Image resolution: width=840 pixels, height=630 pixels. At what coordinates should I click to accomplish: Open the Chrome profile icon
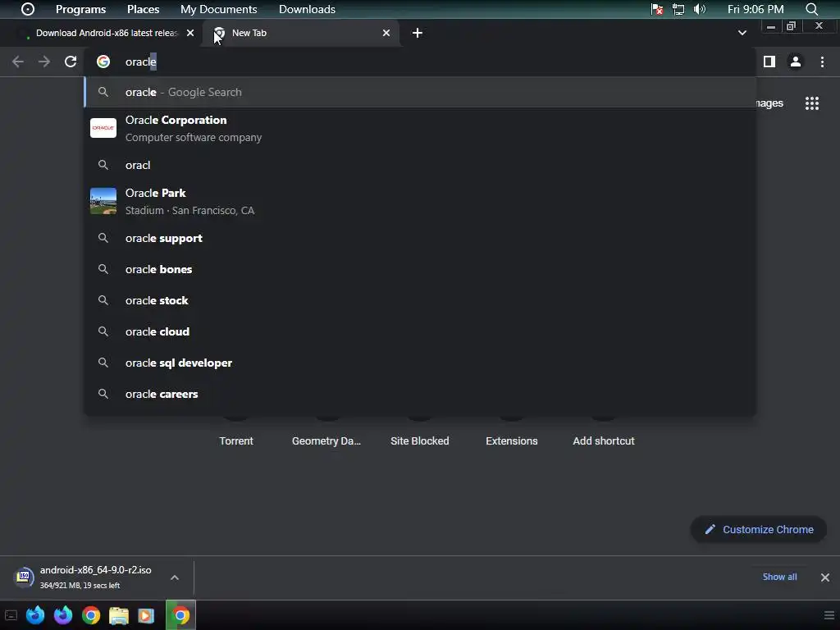click(x=796, y=62)
